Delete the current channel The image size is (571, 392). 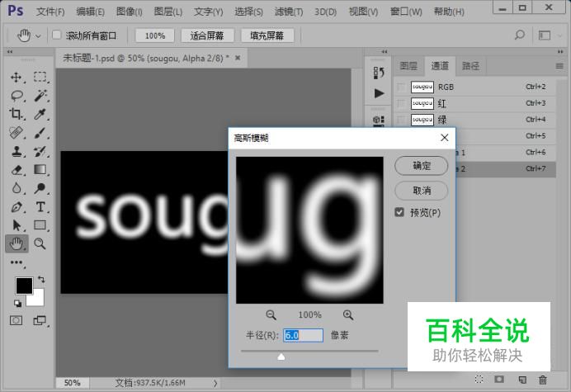(x=543, y=380)
